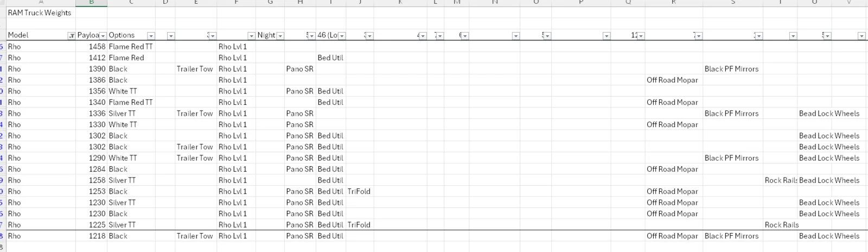
Task: Select the payload cell '1258'
Action: click(97, 180)
